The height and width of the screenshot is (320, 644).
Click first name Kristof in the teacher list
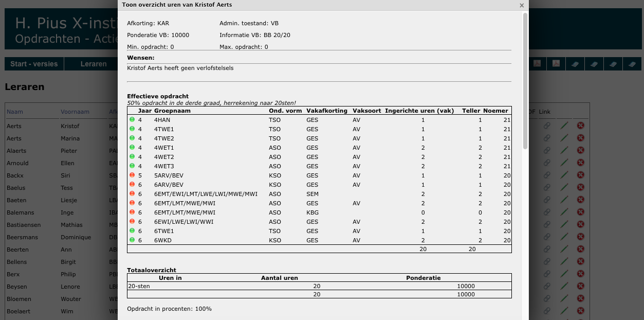(x=70, y=126)
